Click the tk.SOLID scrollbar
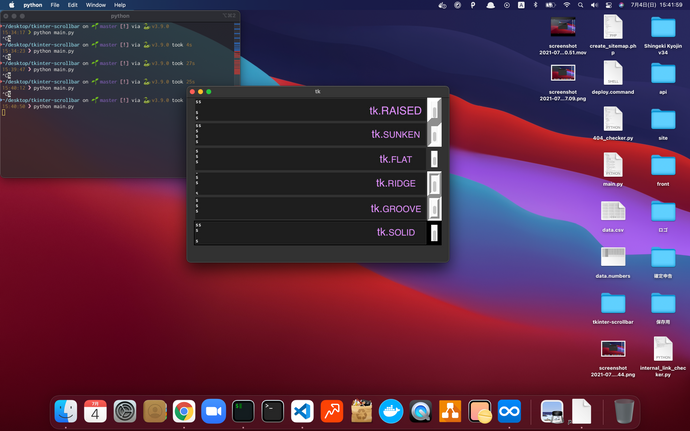The height and width of the screenshot is (431, 690). (x=434, y=233)
